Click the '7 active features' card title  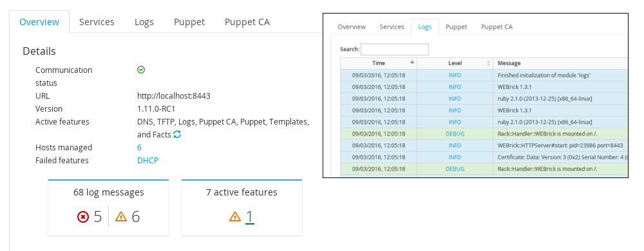(x=241, y=192)
